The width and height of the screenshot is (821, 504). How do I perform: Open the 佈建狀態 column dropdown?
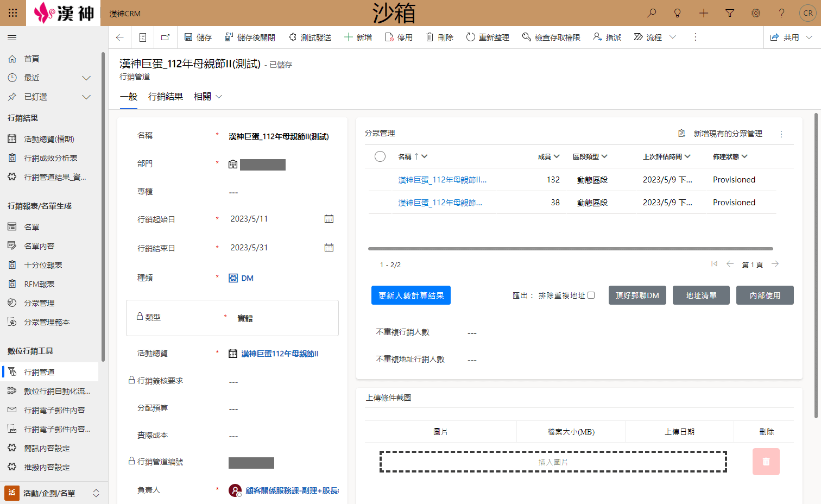point(744,156)
